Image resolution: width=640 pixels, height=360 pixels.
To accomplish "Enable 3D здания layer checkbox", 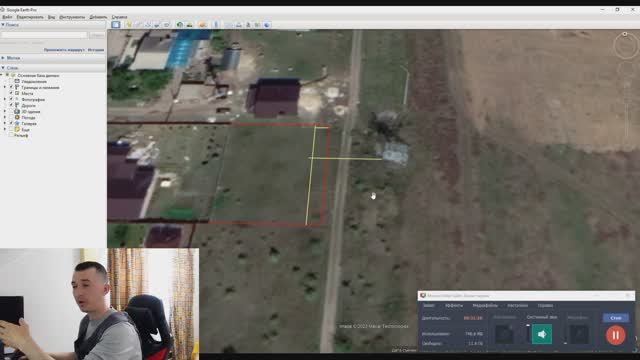I will (x=11, y=111).
